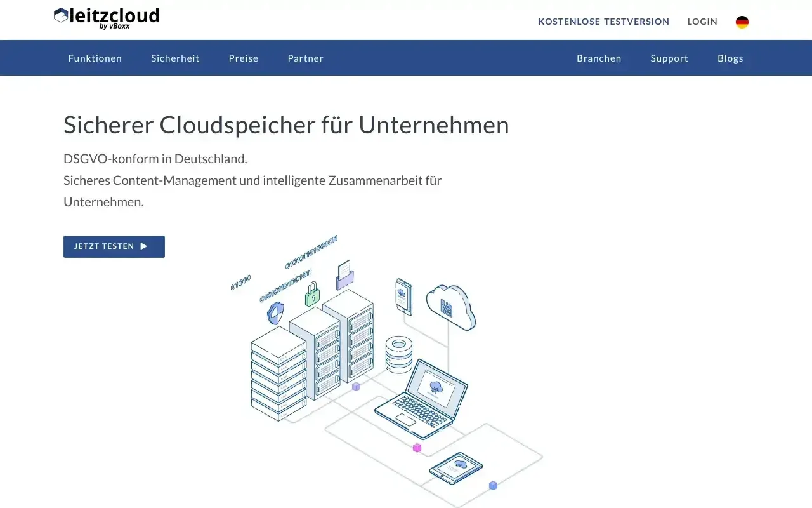Screen dimensions: 812x508
Task: Open the Partner page
Action: [305, 58]
